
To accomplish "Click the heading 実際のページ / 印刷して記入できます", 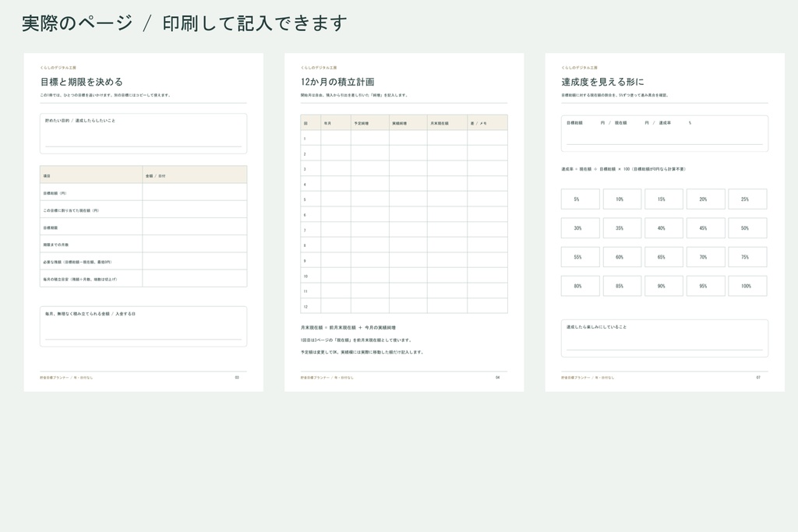I will (184, 23).
